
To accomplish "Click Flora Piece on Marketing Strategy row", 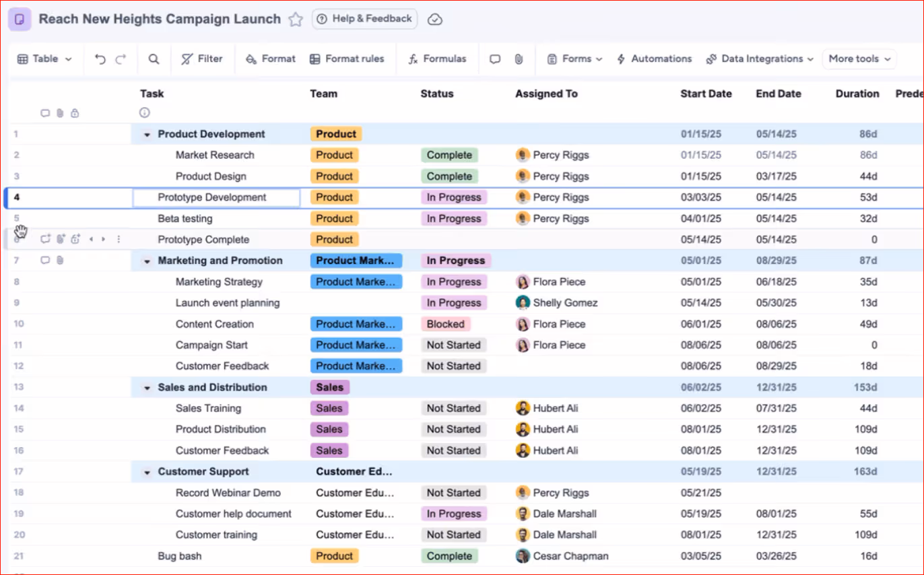I will pos(551,281).
